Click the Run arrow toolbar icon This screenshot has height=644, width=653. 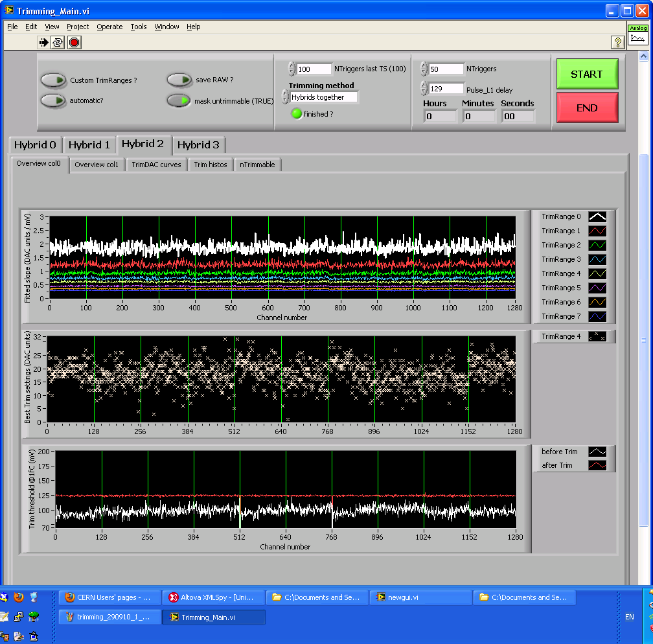[x=43, y=42]
